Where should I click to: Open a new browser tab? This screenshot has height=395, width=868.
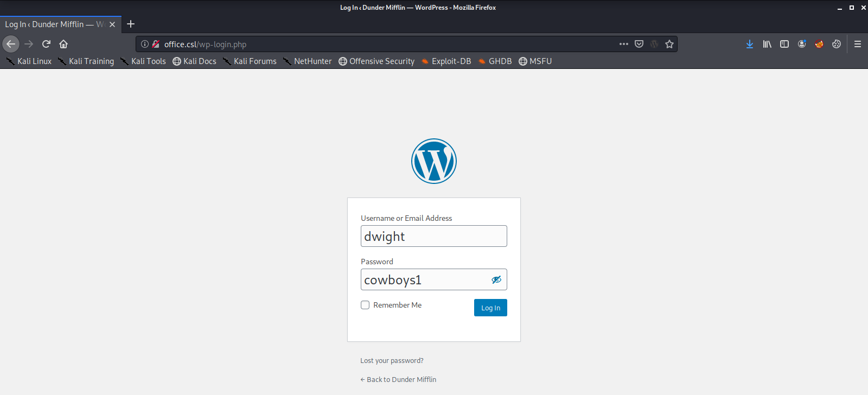coord(131,24)
